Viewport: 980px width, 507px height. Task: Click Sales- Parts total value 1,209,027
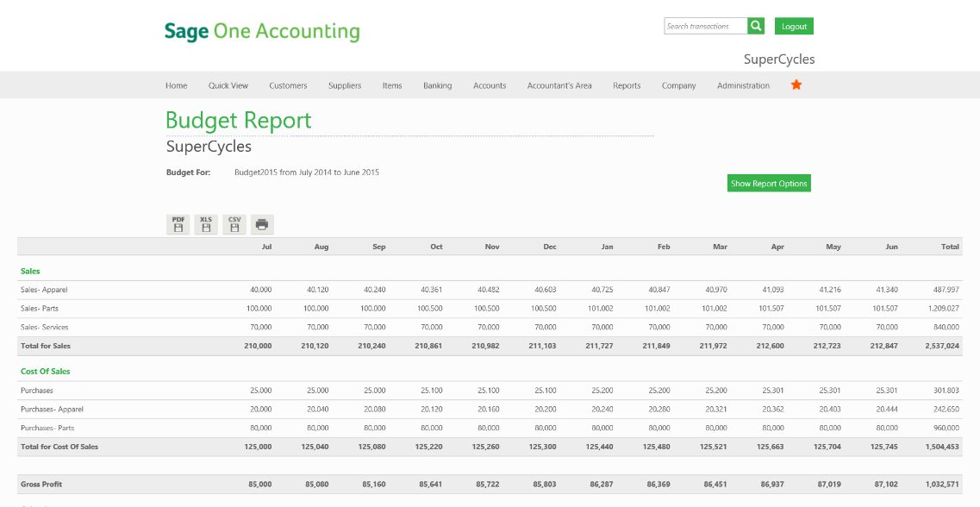[x=944, y=309]
